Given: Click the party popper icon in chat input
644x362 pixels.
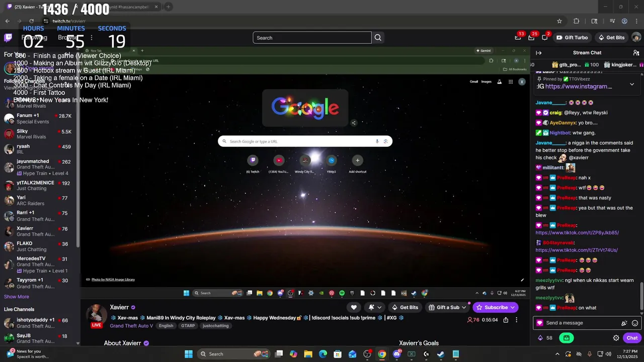Looking at the screenshot, I should (624, 323).
